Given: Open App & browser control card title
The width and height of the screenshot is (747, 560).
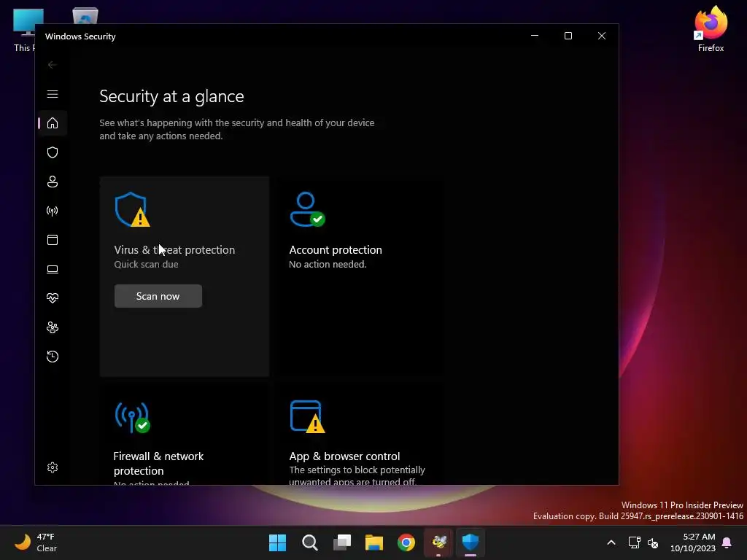Looking at the screenshot, I should coord(344,456).
